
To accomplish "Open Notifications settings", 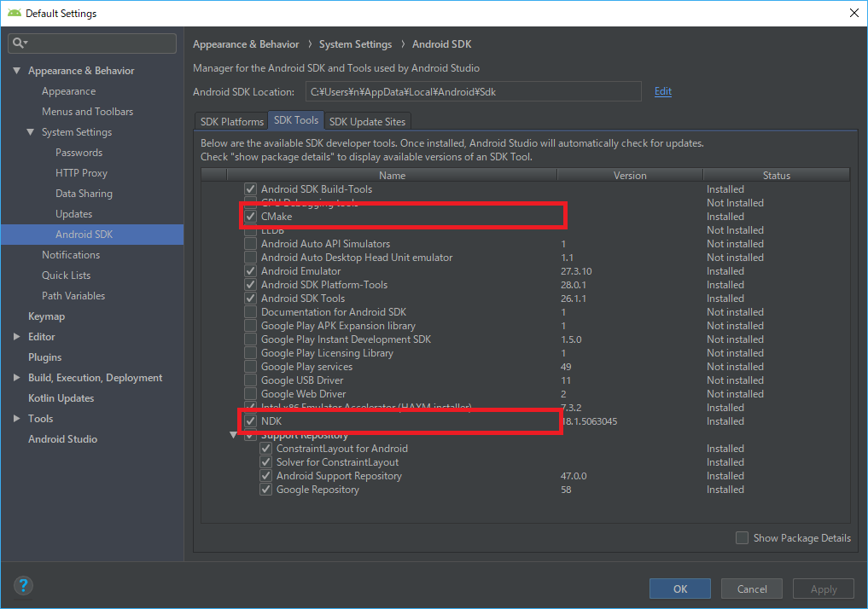I will tap(71, 254).
